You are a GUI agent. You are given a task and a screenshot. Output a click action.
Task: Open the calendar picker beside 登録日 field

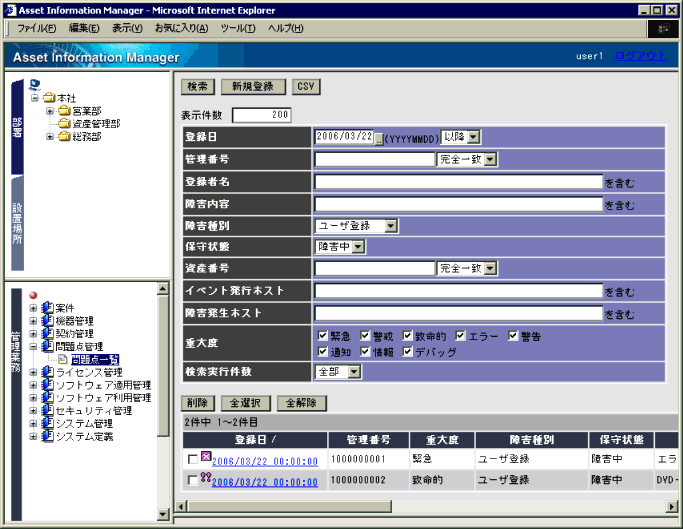379,139
